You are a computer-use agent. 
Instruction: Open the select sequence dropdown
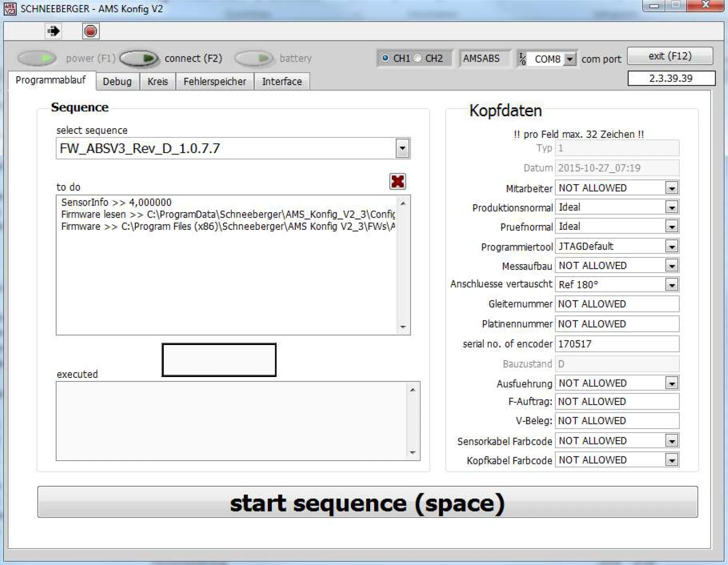point(402,148)
